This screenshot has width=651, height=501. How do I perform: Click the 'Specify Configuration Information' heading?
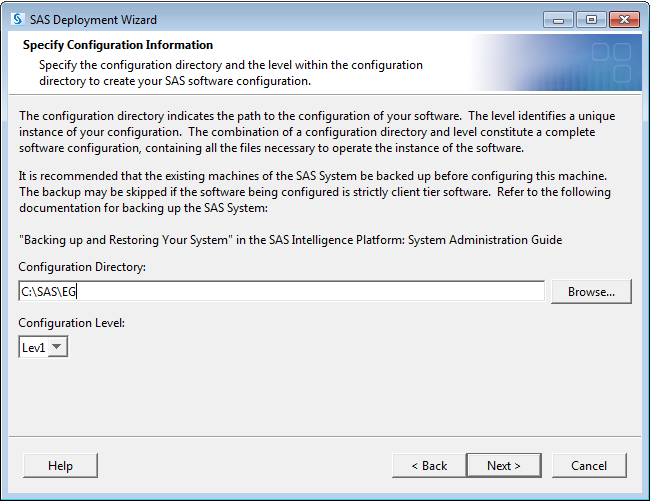point(117,45)
